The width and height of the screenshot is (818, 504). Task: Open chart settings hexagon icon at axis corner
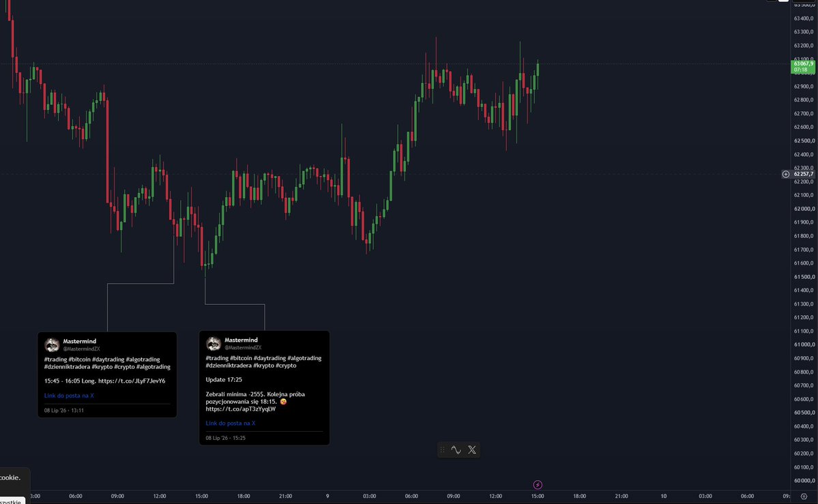[804, 496]
